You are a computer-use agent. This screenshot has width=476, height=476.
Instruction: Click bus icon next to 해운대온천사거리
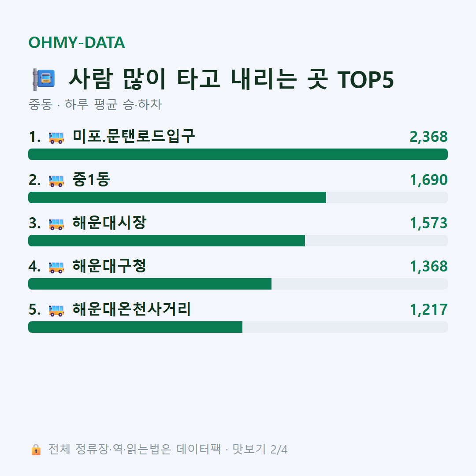[56, 310]
